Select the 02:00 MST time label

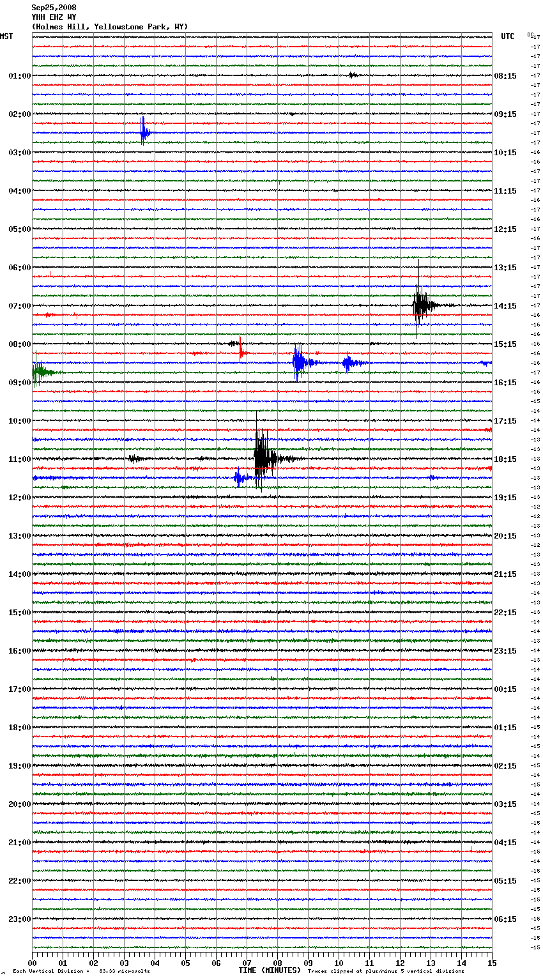coord(19,114)
